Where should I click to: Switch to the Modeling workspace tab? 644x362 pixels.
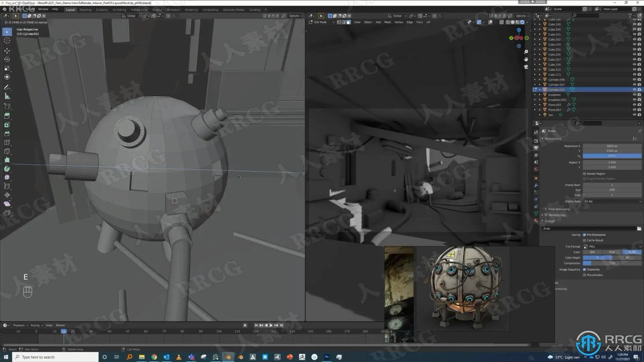pos(85,10)
